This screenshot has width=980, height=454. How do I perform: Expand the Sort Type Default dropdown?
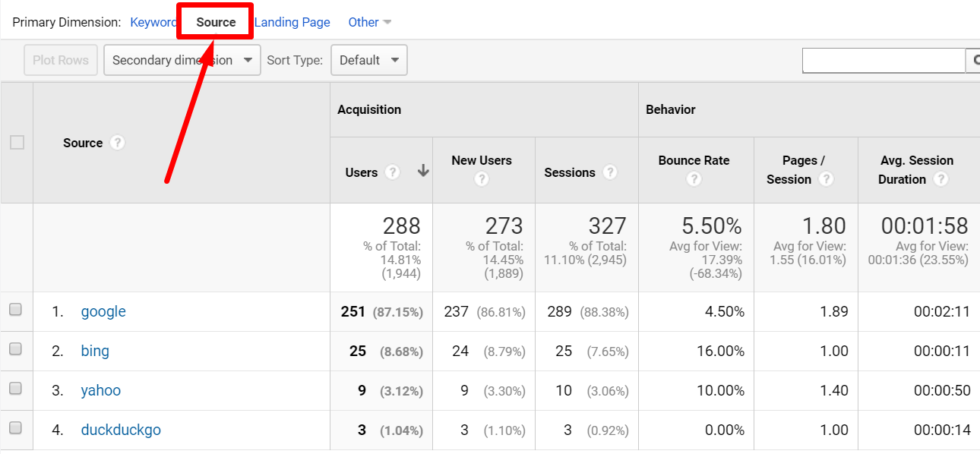(368, 60)
